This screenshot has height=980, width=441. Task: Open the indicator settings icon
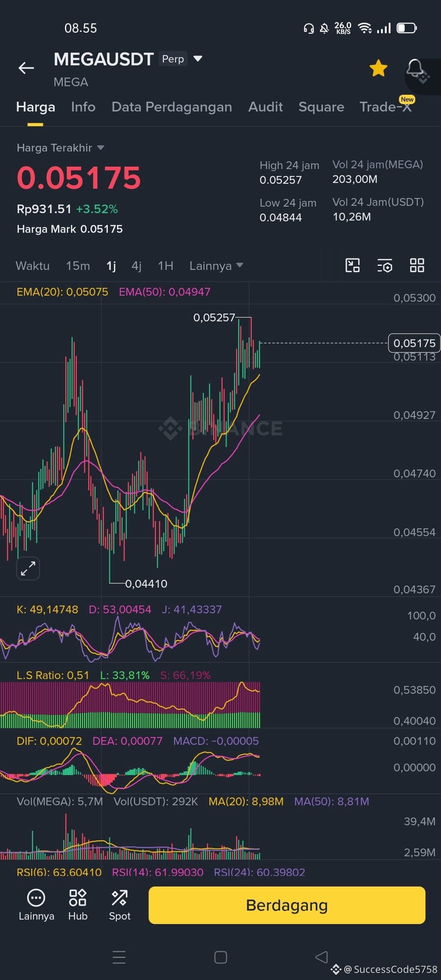pyautogui.click(x=385, y=265)
